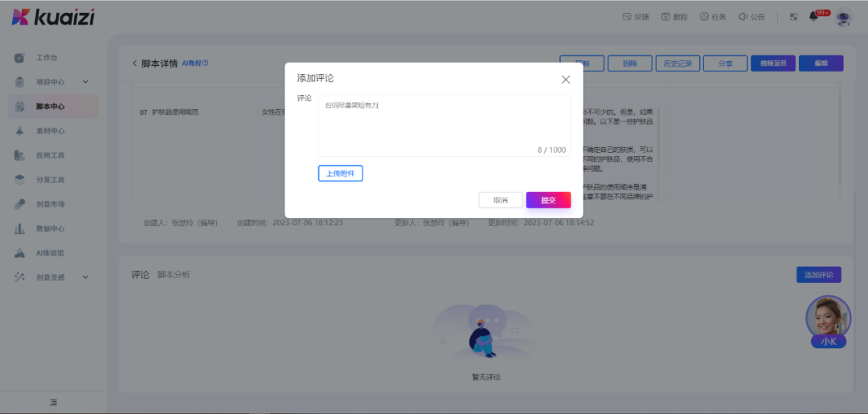Viewport: 868px width, 414px height.
Task: Click the '8 / 1000' character counter
Action: [x=551, y=150]
